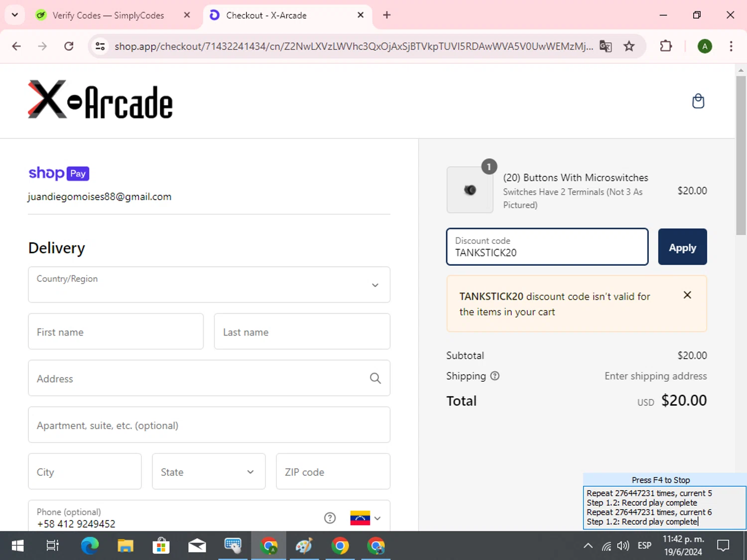Open the Chrome extensions puzzle icon

666,46
